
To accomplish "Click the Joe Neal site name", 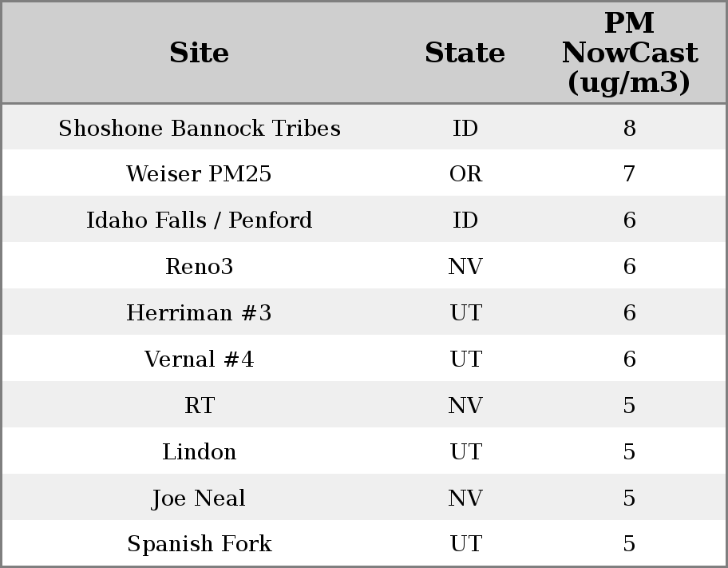I will tap(200, 498).
